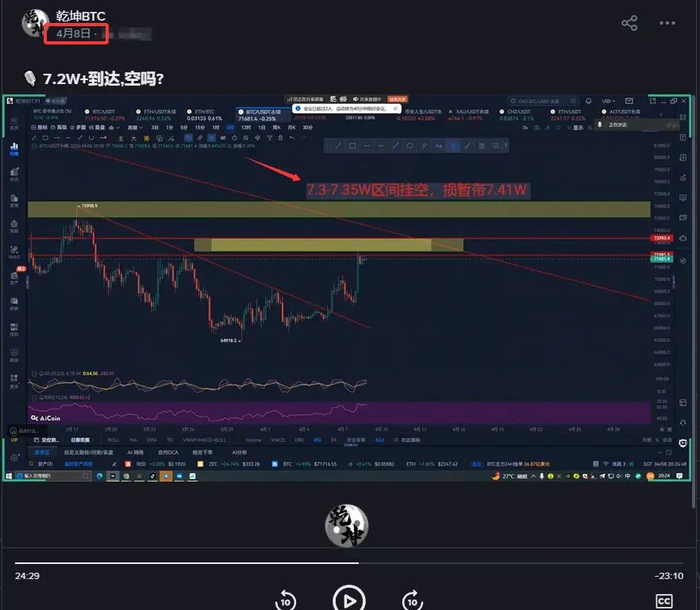Share this post using the share icon

click(x=629, y=23)
